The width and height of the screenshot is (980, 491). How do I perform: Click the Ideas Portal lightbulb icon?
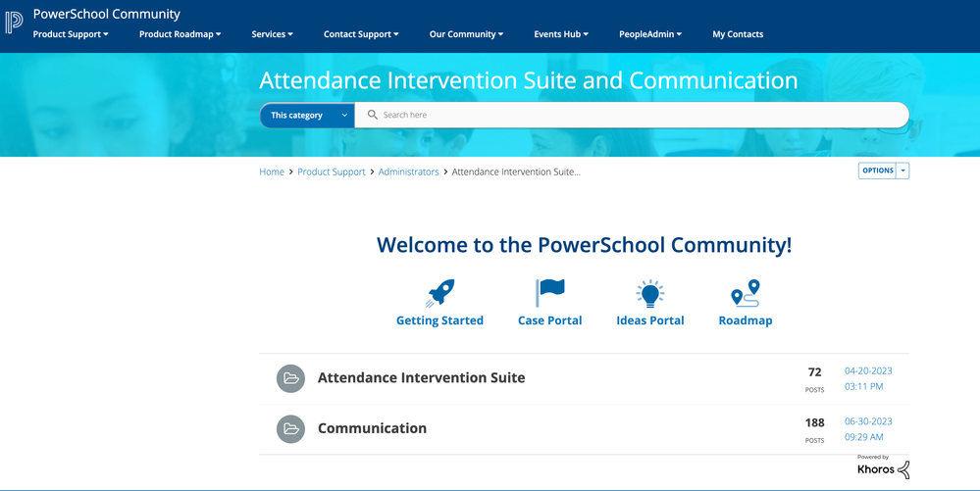[649, 293]
